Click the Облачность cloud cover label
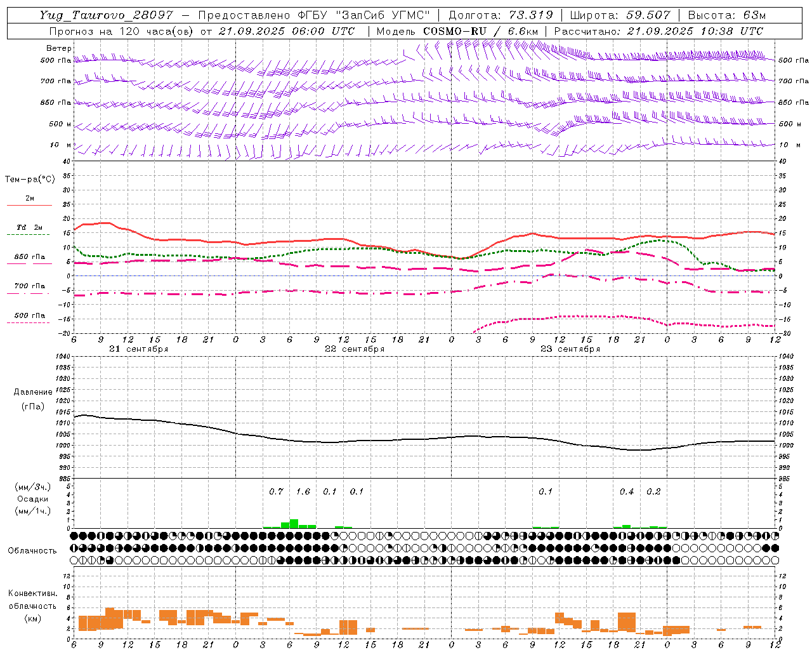This screenshot has width=812, height=650. pyautogui.click(x=32, y=551)
